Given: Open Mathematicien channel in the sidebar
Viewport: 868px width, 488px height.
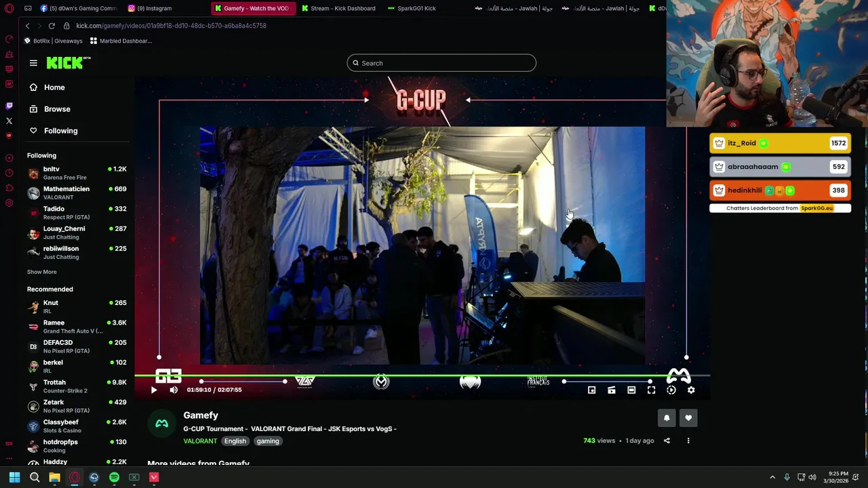Looking at the screenshot, I should point(77,192).
